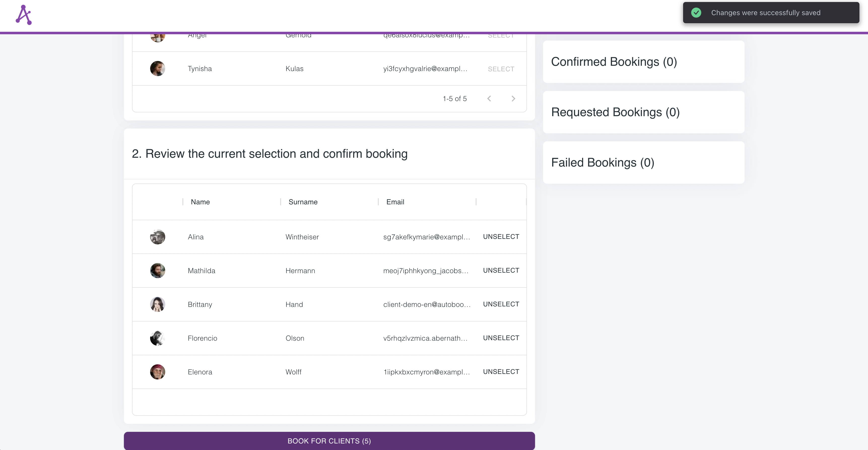
Task: Click the 1-5 of 5 pagination label
Action: coord(455,99)
